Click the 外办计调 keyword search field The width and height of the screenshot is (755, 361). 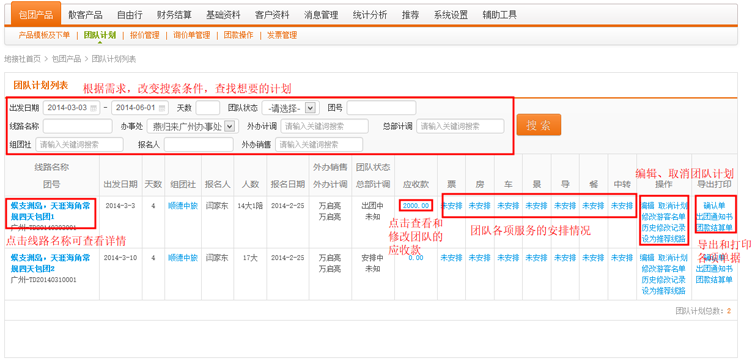325,127
